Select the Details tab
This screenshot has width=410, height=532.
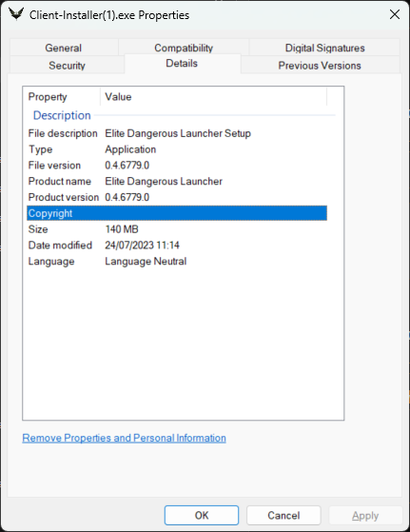point(182,64)
